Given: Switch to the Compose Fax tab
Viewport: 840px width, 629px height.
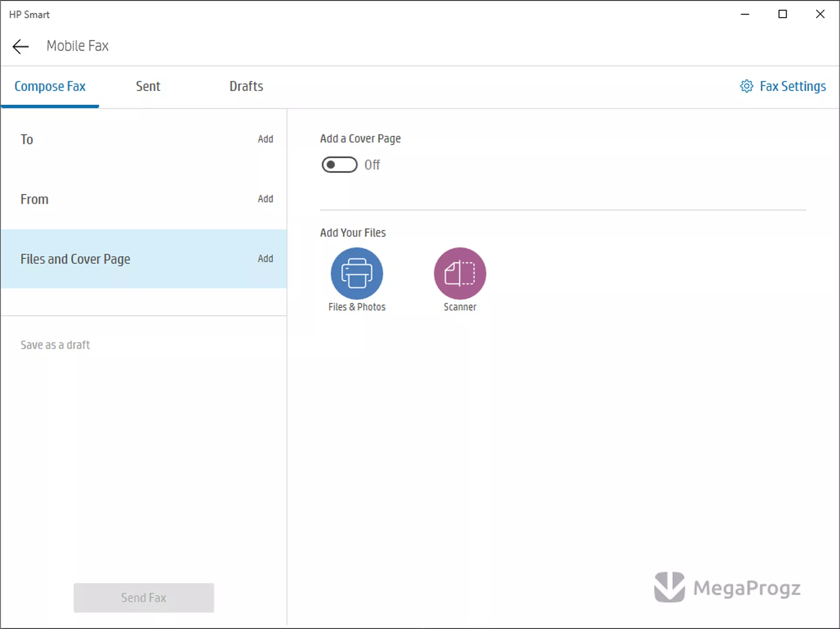Looking at the screenshot, I should point(50,86).
